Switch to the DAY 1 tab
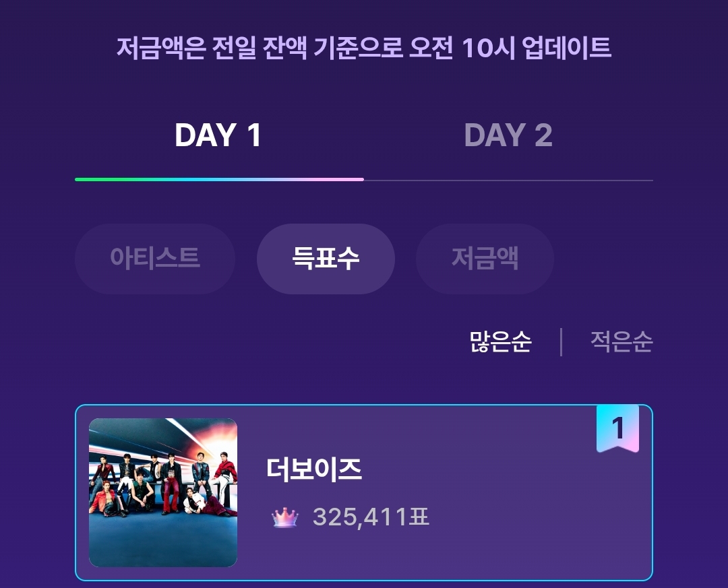This screenshot has width=728, height=588. click(218, 135)
